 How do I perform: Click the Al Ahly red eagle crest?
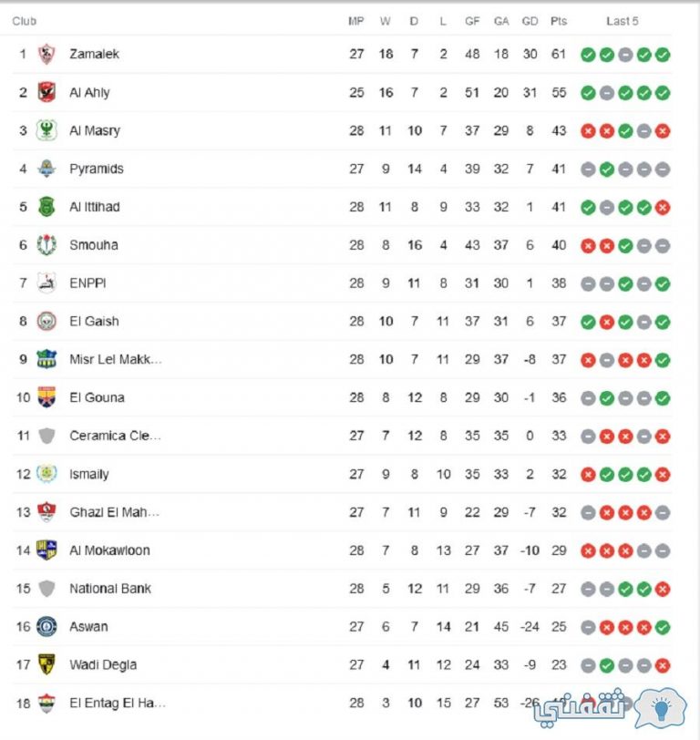pos(46,92)
